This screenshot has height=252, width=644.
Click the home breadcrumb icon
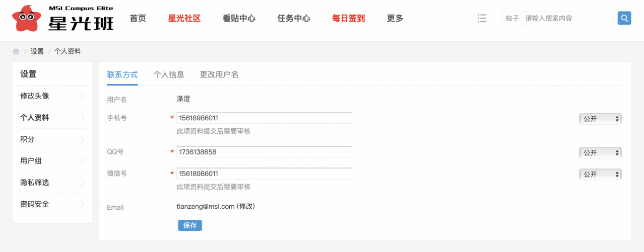[16, 51]
